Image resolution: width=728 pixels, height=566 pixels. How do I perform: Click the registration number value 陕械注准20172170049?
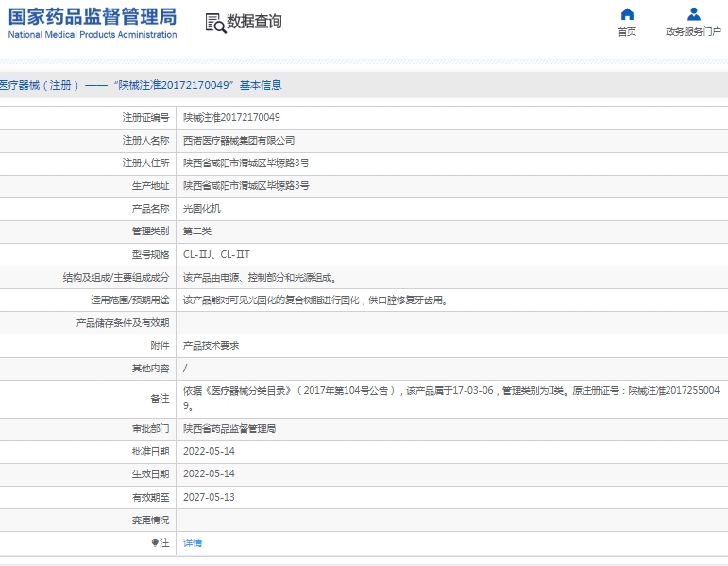[231, 117]
